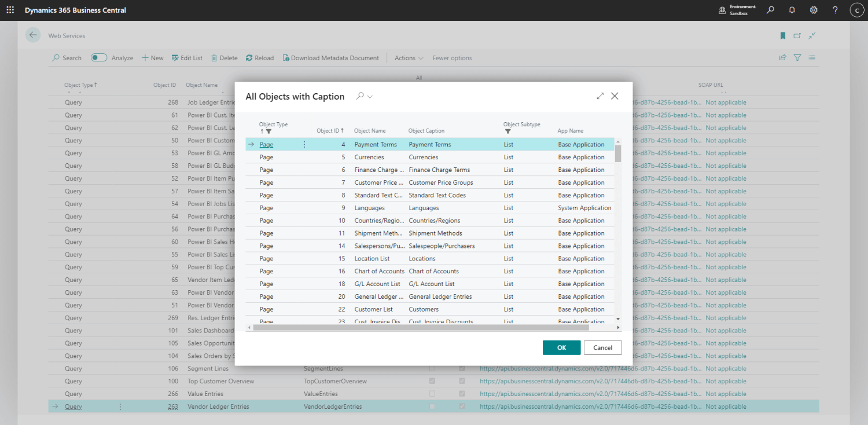Select the Chart of Accounts row
868x425 pixels.
click(x=430, y=272)
